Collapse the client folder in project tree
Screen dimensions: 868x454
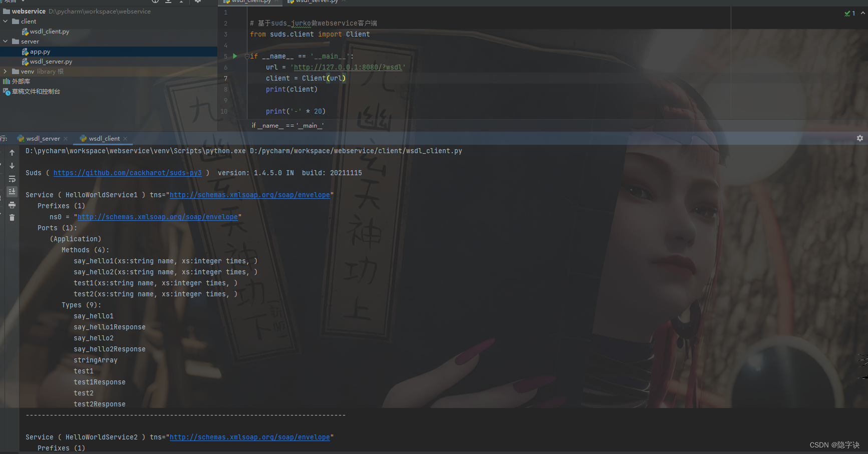pos(6,21)
